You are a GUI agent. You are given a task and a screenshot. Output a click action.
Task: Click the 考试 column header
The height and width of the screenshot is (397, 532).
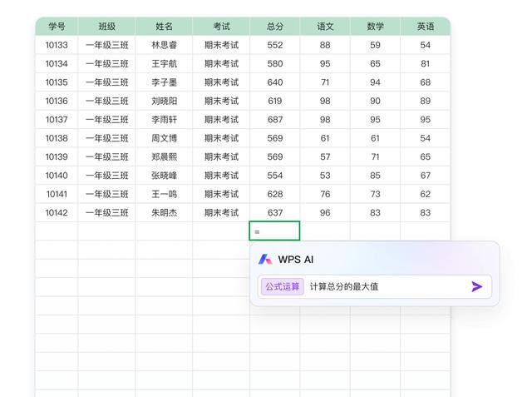pyautogui.click(x=221, y=27)
